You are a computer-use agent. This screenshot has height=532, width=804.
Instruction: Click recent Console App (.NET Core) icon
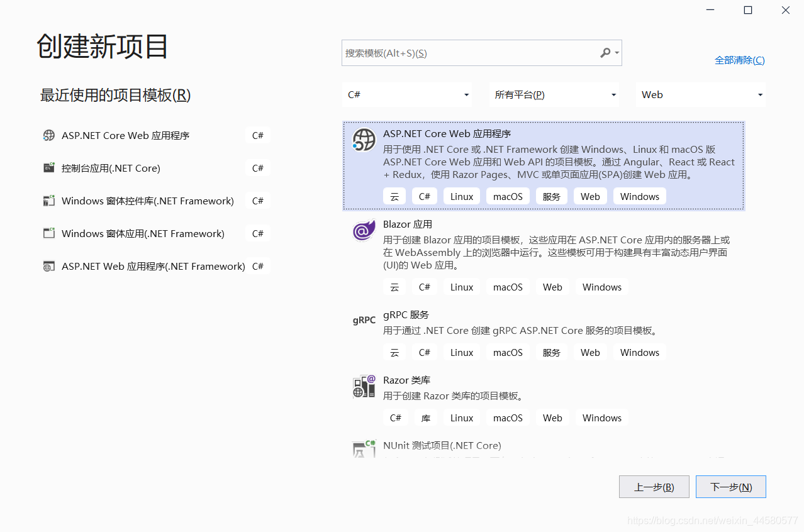tap(49, 168)
